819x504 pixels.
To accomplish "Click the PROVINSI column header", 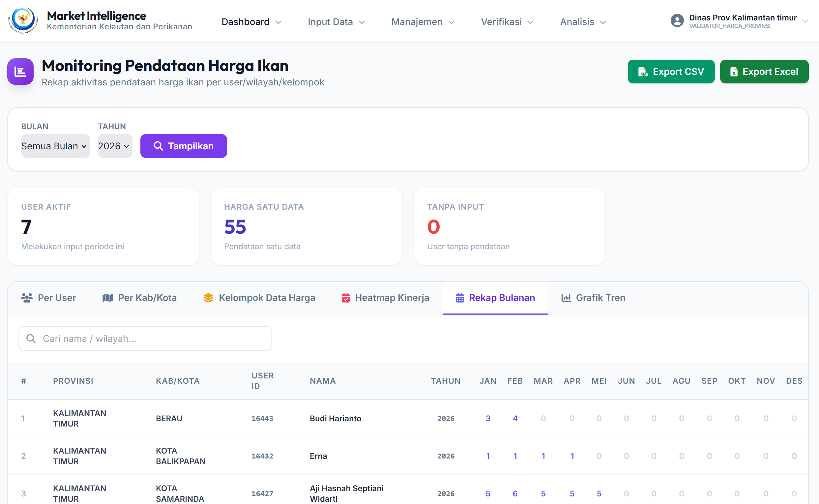I will coord(73,381).
